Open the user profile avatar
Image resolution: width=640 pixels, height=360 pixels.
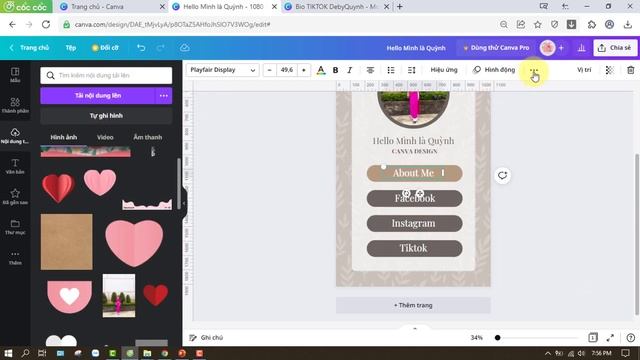547,48
